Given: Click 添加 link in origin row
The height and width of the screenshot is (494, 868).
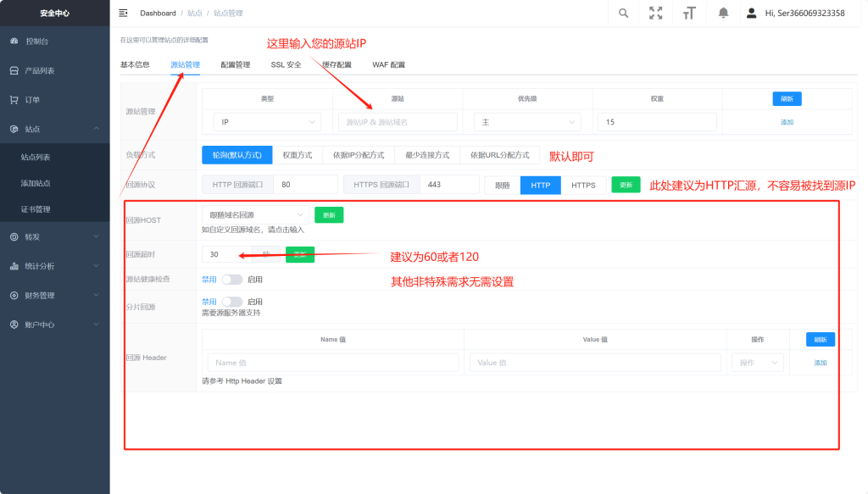Looking at the screenshot, I should [x=787, y=122].
